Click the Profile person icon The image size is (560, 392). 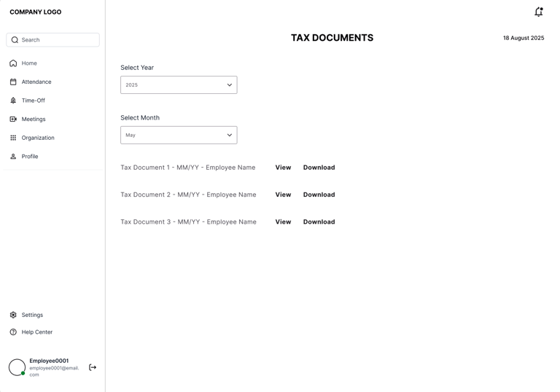click(x=13, y=157)
